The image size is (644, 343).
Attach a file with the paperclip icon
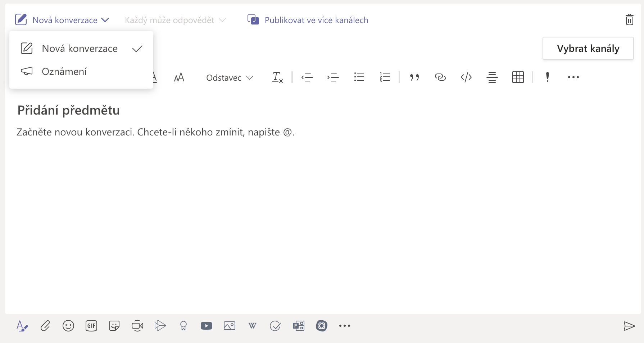pyautogui.click(x=45, y=326)
